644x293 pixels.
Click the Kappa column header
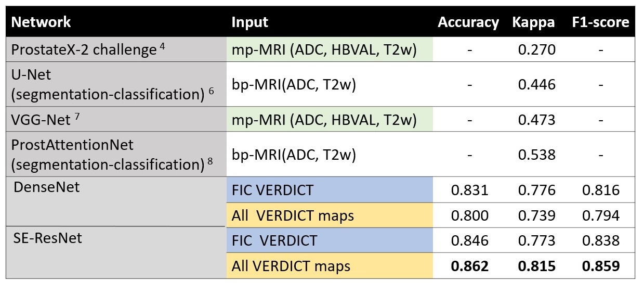(533, 22)
